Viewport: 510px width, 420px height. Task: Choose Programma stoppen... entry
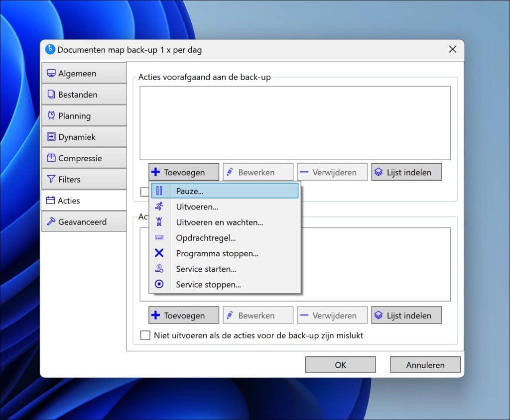click(225, 253)
